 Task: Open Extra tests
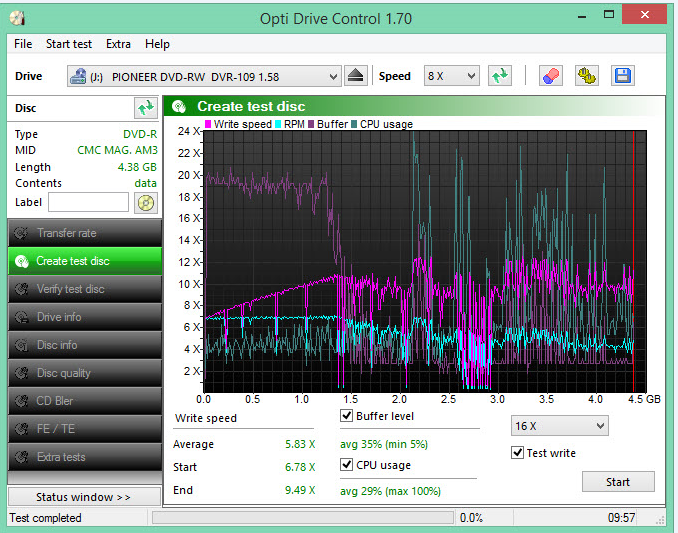(x=85, y=457)
